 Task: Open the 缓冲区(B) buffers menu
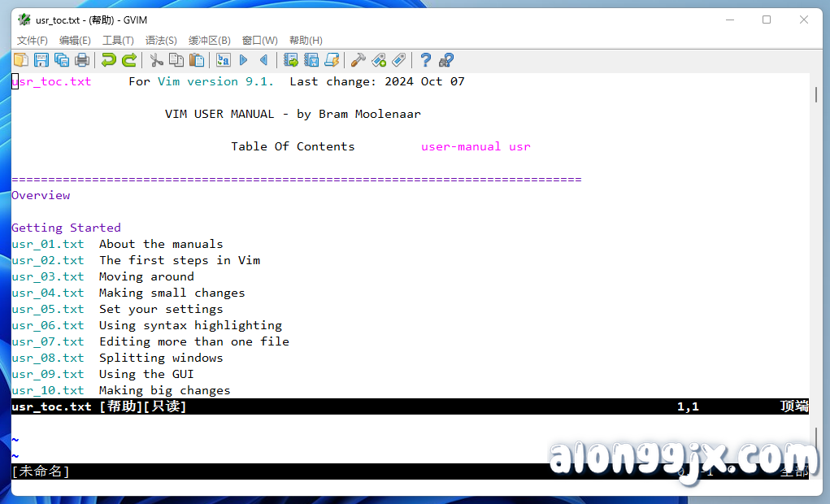click(x=209, y=40)
